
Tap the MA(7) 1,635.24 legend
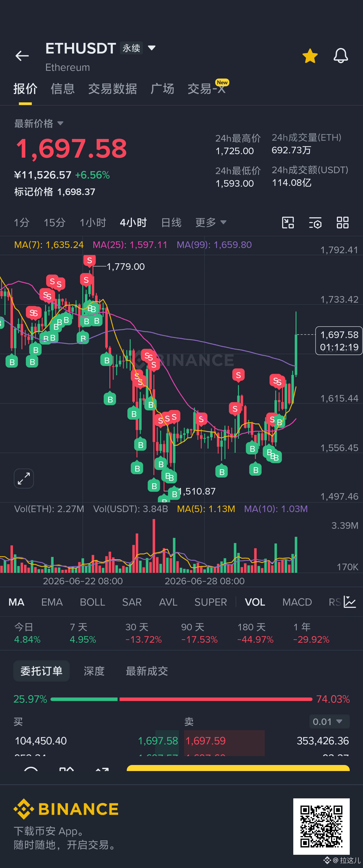click(49, 245)
